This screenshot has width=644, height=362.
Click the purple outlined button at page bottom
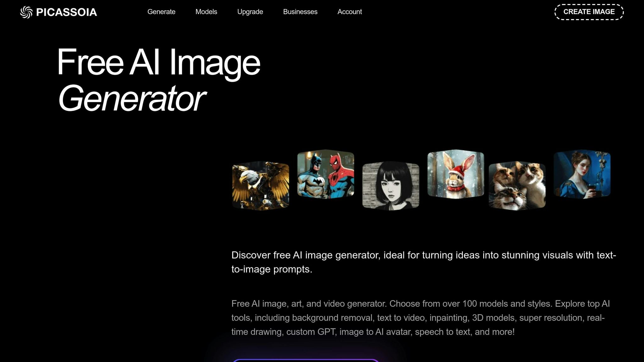pyautogui.click(x=305, y=360)
